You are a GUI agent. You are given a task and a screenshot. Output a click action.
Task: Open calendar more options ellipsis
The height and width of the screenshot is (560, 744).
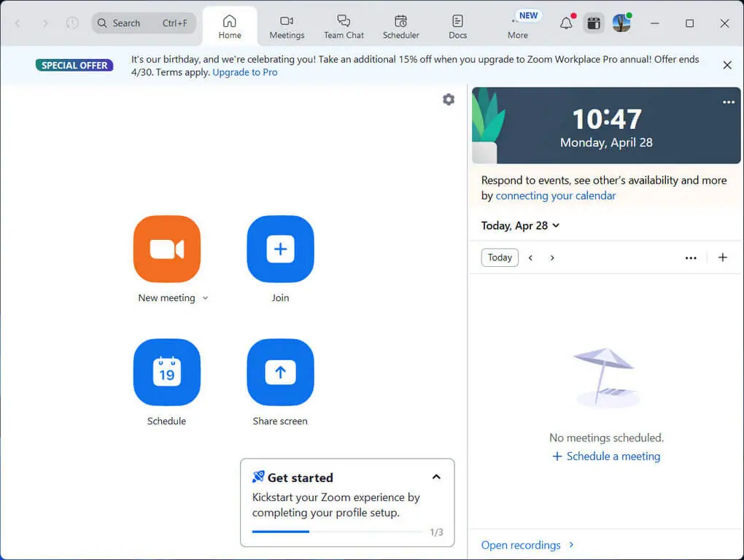(x=691, y=258)
